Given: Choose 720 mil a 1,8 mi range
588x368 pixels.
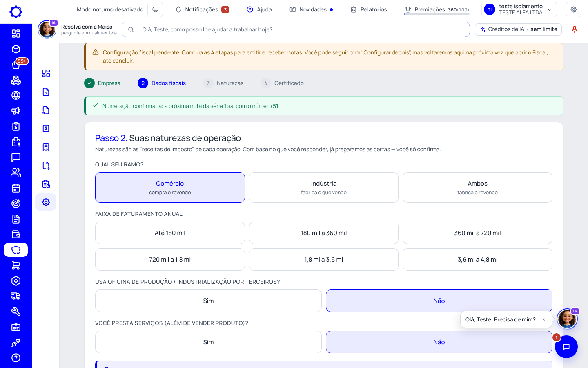Looking at the screenshot, I should (x=170, y=259).
